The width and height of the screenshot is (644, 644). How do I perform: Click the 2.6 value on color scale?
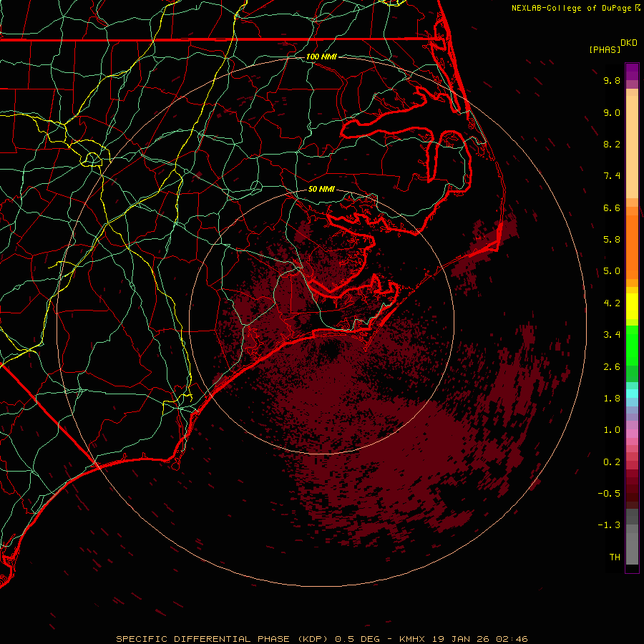[612, 367]
